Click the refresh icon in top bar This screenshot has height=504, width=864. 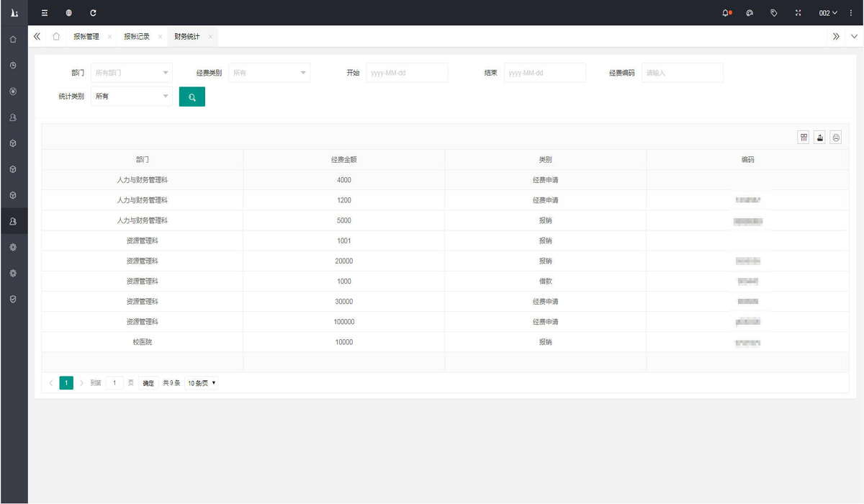click(93, 13)
